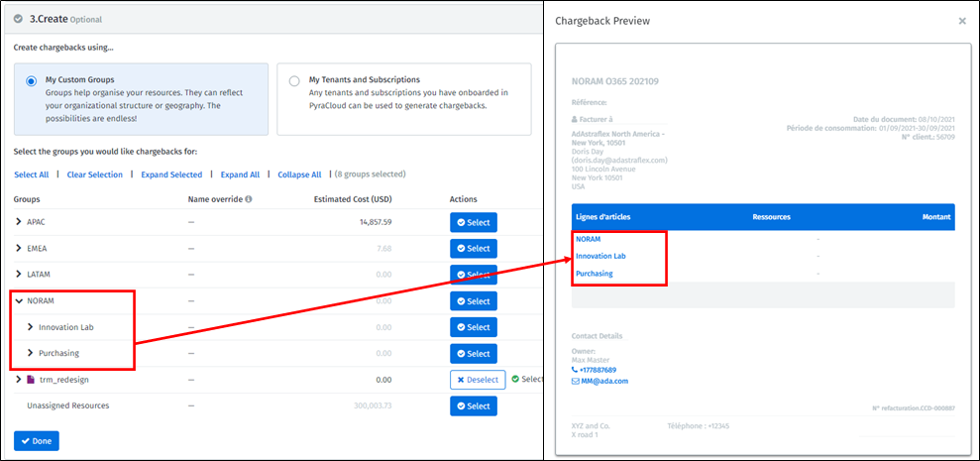Click the Done button

click(37, 440)
